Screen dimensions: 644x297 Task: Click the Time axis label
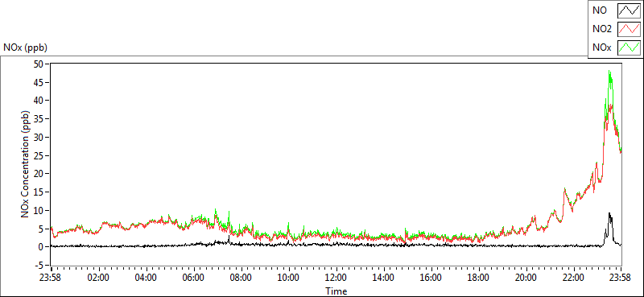click(x=336, y=291)
